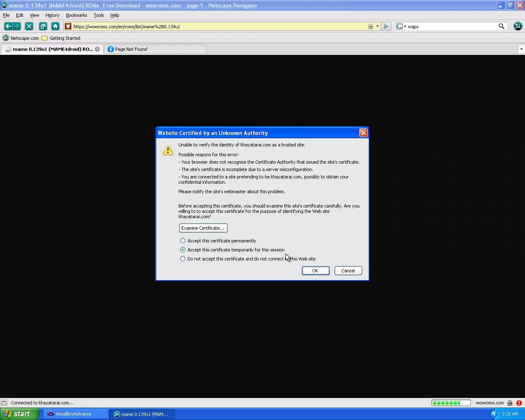Go to the Home page icon
The image size is (525, 420).
[x=55, y=26]
